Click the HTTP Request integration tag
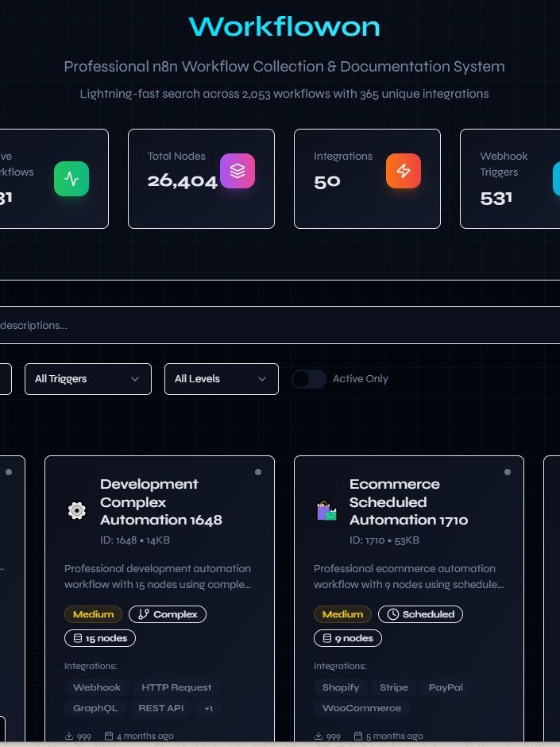Viewport: 560px width, 747px height. point(176,687)
